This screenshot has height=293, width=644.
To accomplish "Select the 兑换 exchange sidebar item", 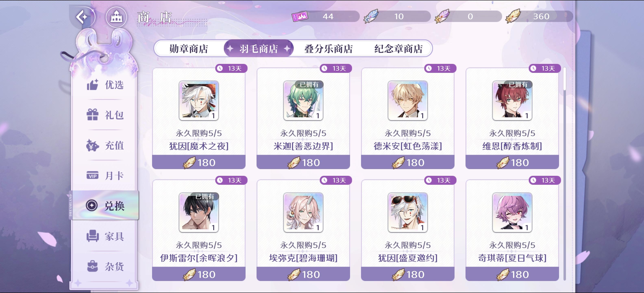I will click(x=105, y=206).
